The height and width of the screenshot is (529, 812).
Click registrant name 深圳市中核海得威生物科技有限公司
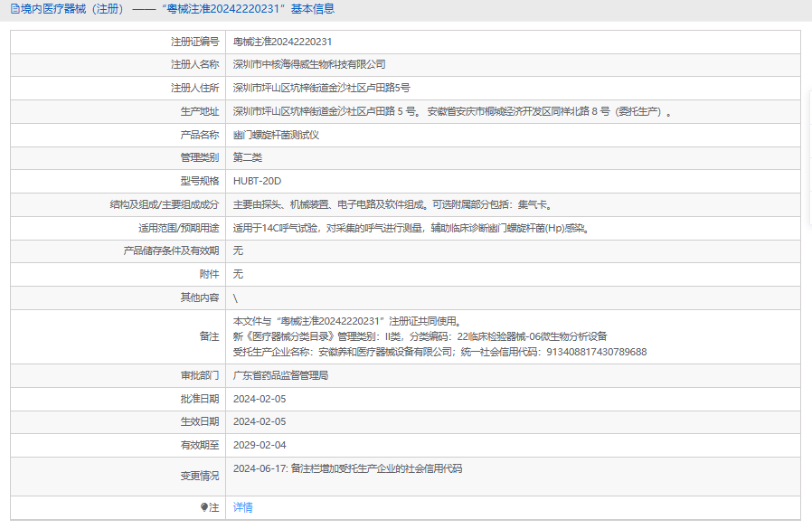[x=309, y=64]
